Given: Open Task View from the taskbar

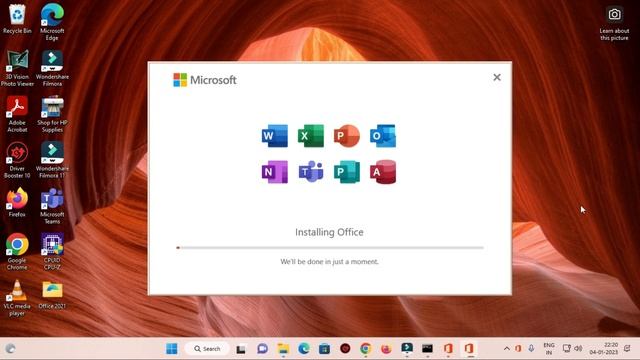Looking at the screenshot, I should point(241,349).
